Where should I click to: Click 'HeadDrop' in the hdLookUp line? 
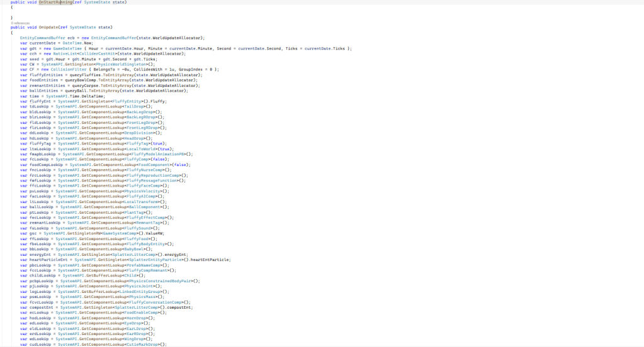(x=134, y=138)
